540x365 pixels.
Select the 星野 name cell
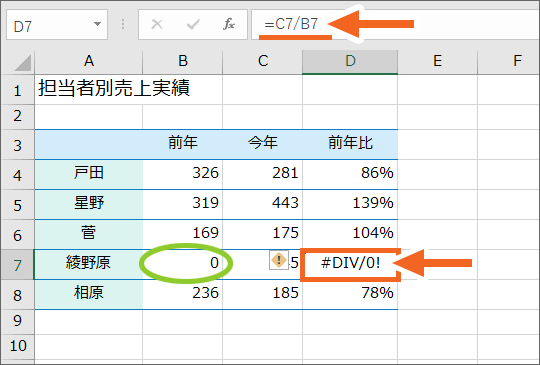click(89, 204)
